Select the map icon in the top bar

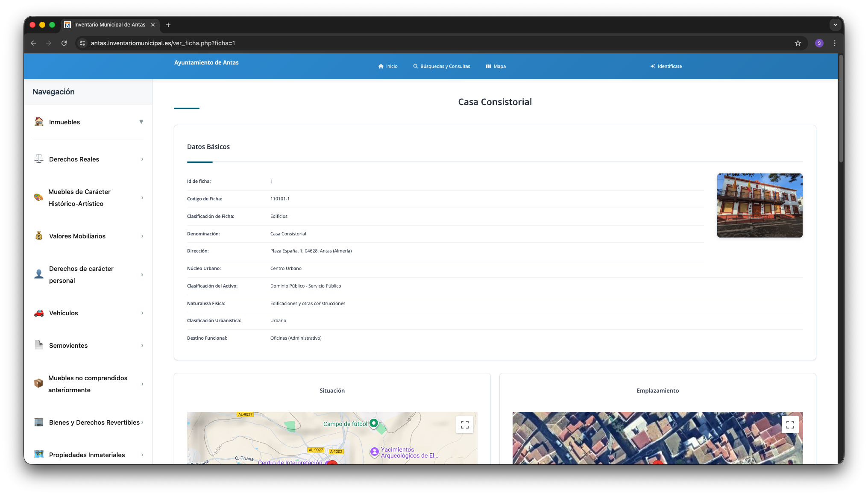(488, 66)
